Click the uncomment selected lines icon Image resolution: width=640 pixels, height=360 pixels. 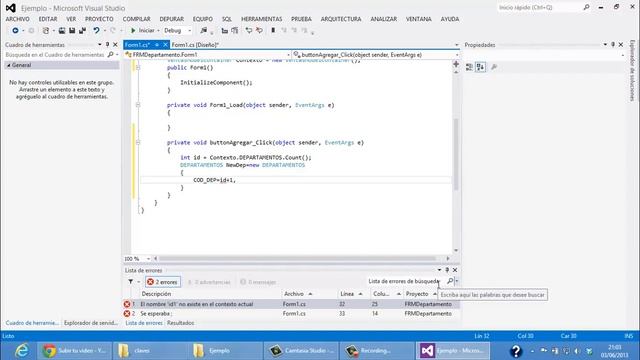click(259, 31)
